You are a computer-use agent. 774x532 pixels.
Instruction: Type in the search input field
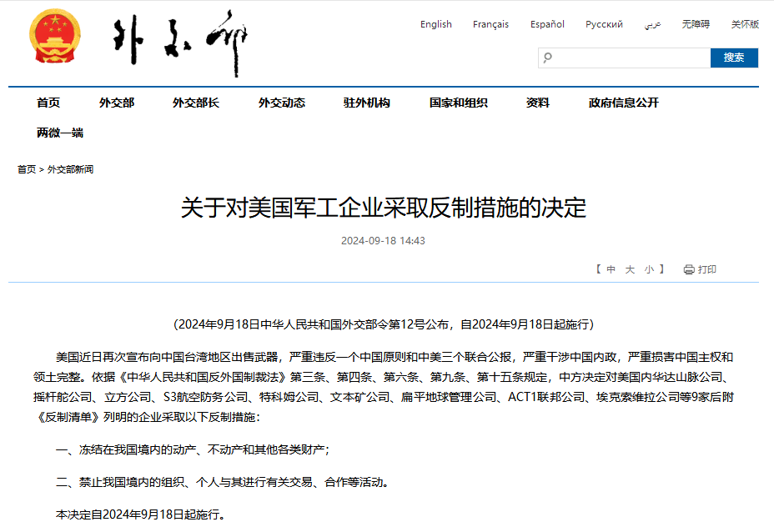click(x=631, y=58)
